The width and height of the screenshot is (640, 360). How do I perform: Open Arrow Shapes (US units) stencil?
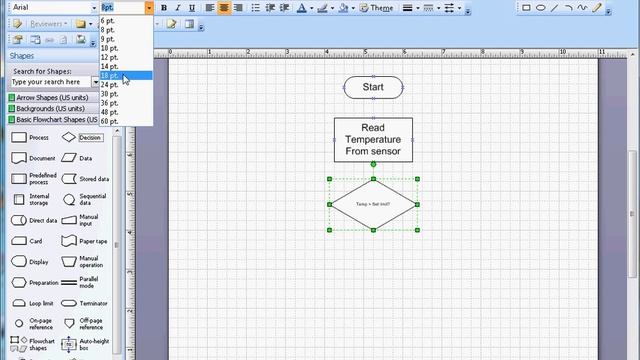click(x=53, y=98)
